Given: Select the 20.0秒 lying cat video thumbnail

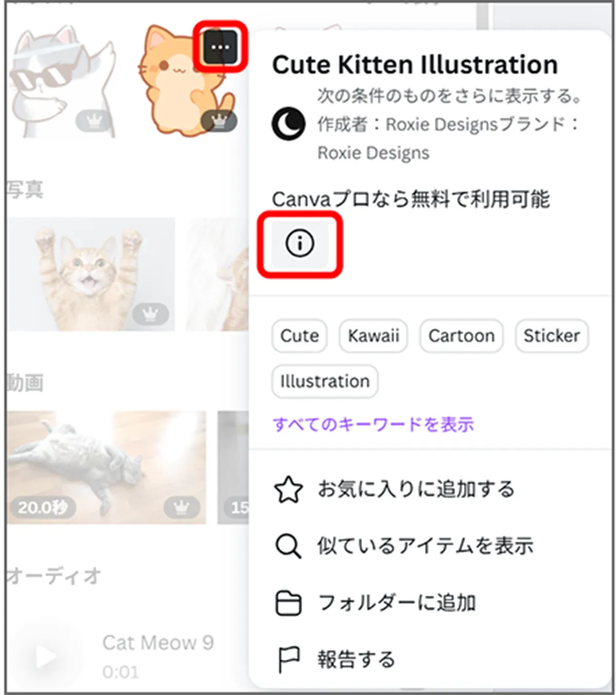Looking at the screenshot, I should point(107,467).
